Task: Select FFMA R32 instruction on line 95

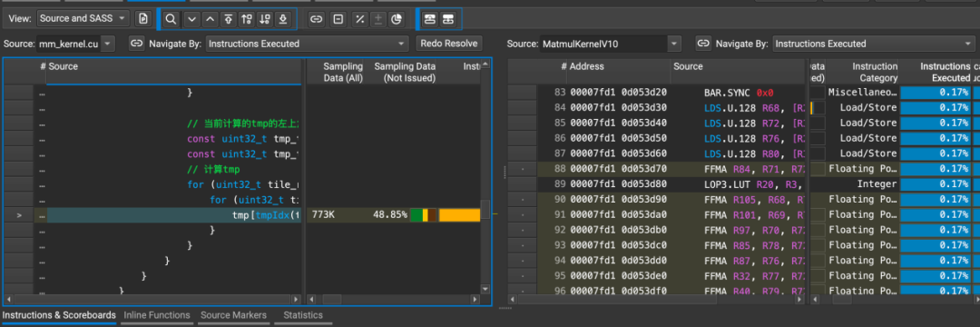Action: [x=739, y=276]
